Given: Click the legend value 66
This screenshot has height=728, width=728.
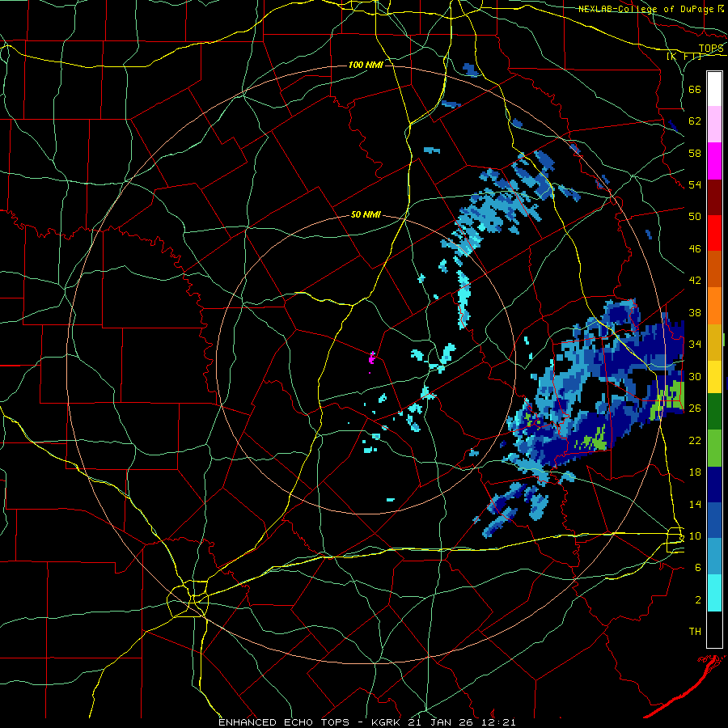Looking at the screenshot, I should coord(695,89).
